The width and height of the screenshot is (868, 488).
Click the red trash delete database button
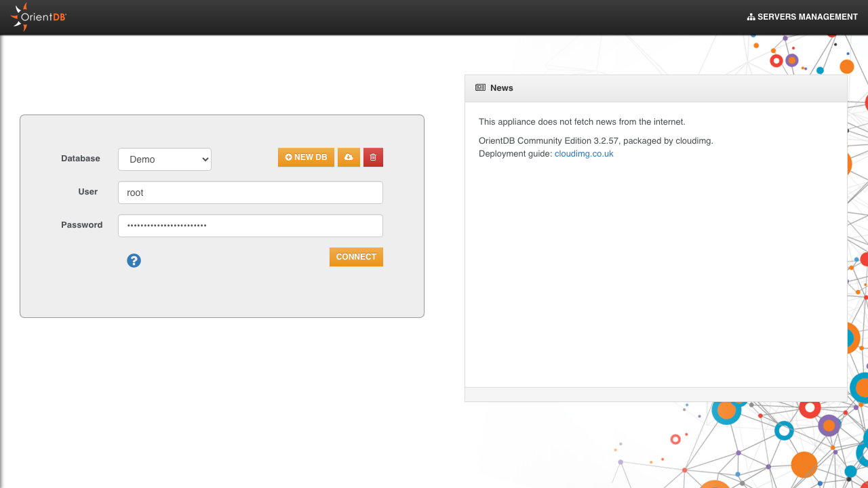(373, 157)
